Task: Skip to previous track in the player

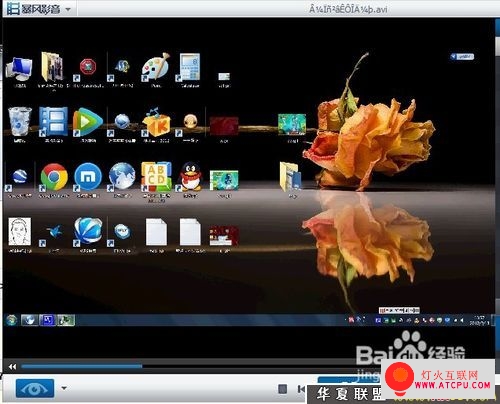Action: (x=301, y=389)
